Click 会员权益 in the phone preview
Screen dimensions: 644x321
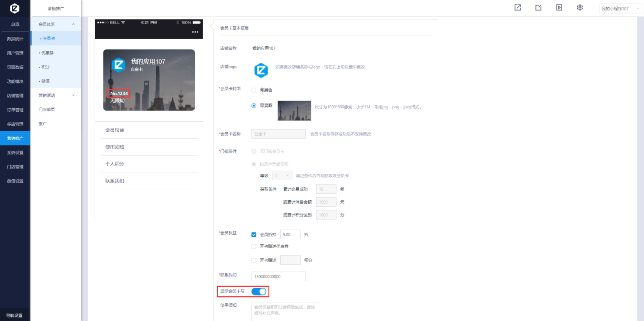(115, 130)
